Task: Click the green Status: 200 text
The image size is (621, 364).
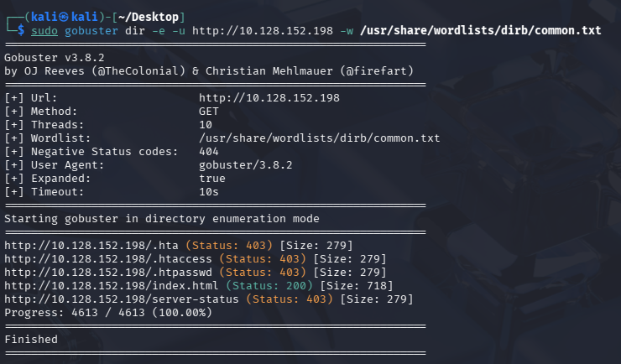Action: coord(269,286)
